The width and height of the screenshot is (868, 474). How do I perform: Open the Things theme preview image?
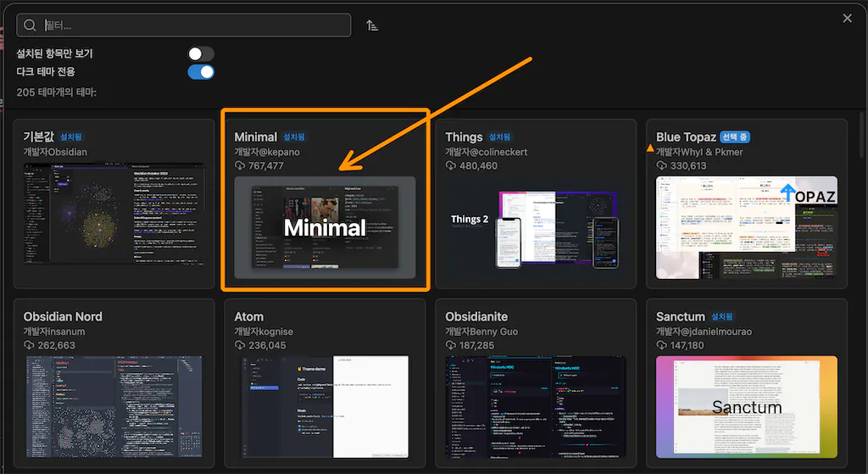(x=536, y=220)
